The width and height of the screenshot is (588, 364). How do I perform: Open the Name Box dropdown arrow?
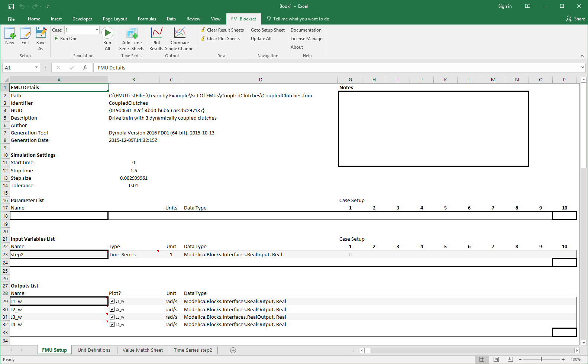click(x=36, y=68)
